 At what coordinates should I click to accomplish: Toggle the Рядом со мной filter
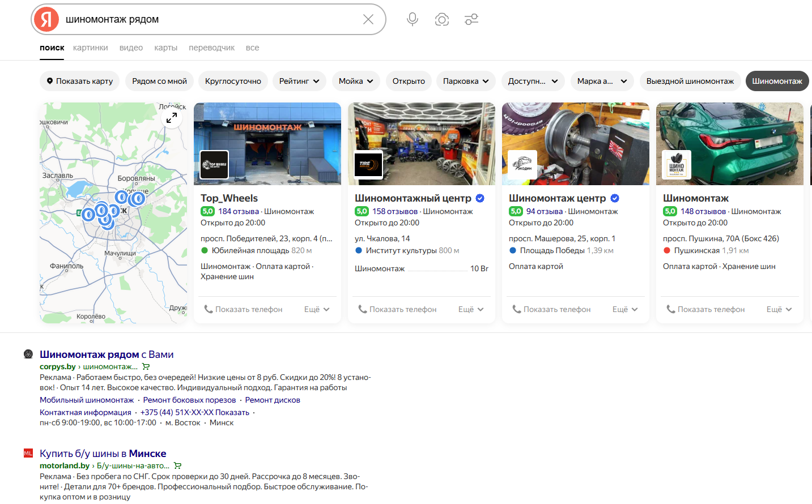pos(160,81)
